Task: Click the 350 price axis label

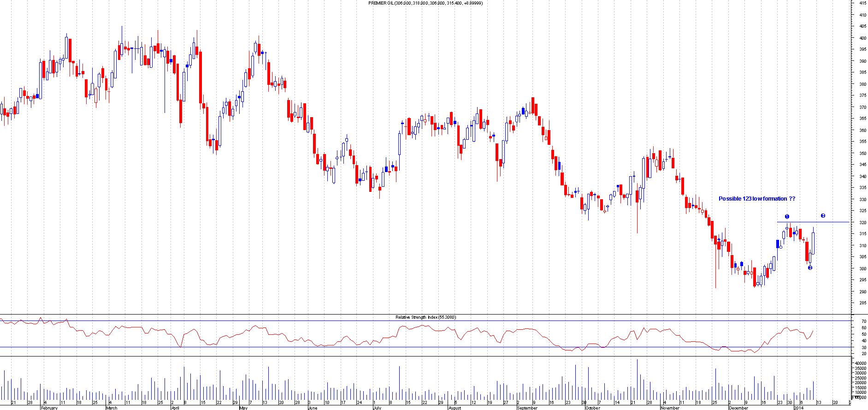Action: pos(862,153)
